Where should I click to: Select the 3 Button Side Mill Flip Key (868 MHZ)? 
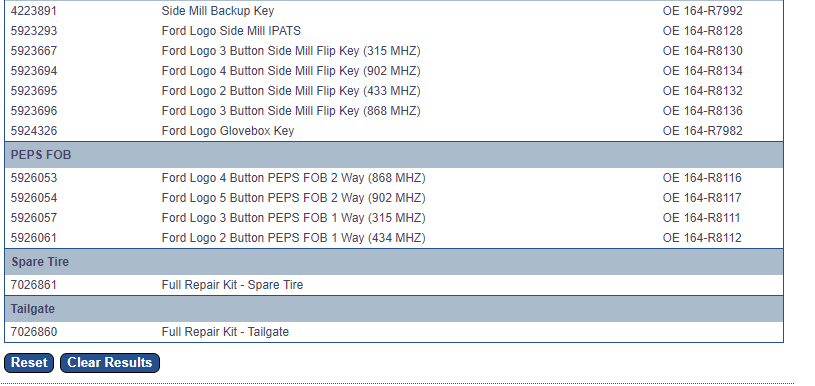394,111
